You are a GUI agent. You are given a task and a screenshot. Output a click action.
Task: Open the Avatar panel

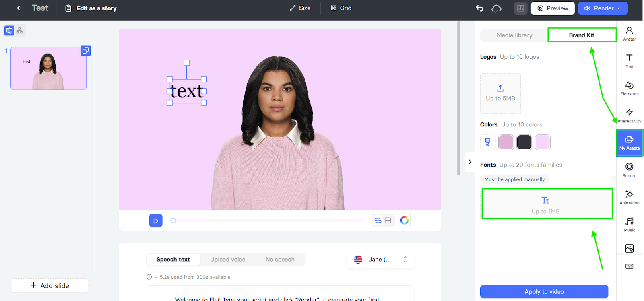630,34
